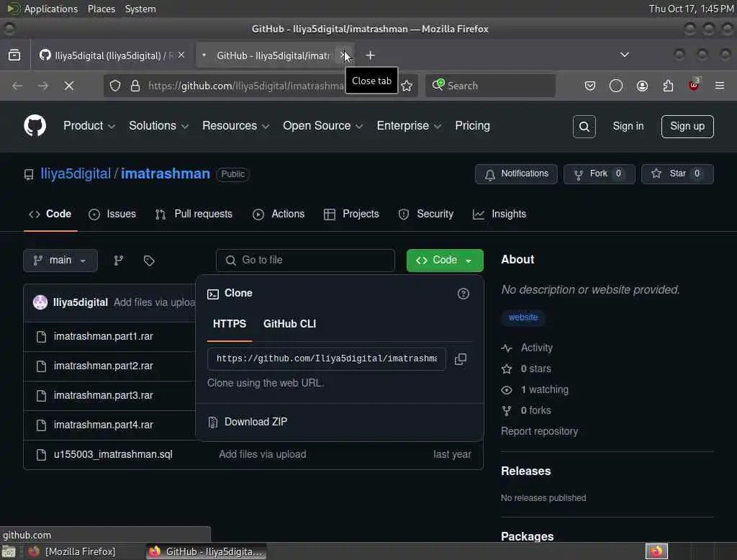737x560 pixels.
Task: Expand the Open Source menu
Action: 322,126
